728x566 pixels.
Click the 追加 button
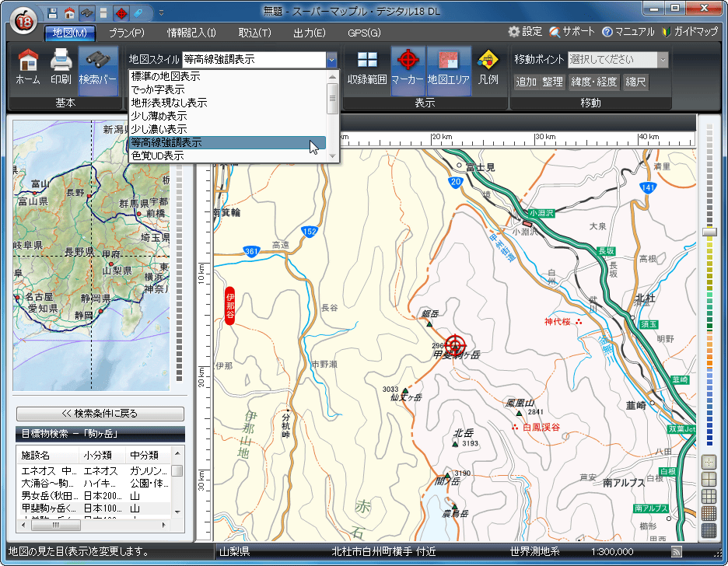pyautogui.click(x=526, y=82)
